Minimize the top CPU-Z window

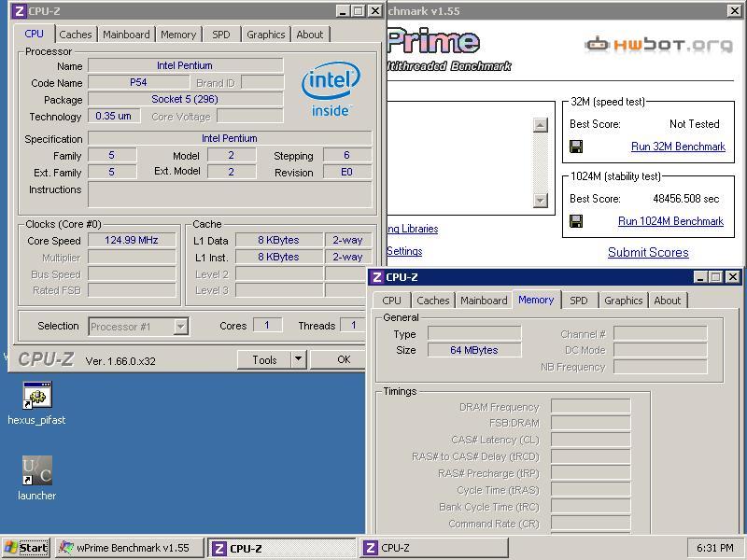click(343, 11)
